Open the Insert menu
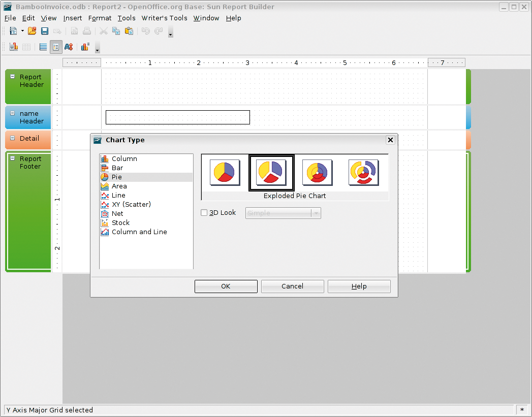 click(73, 18)
